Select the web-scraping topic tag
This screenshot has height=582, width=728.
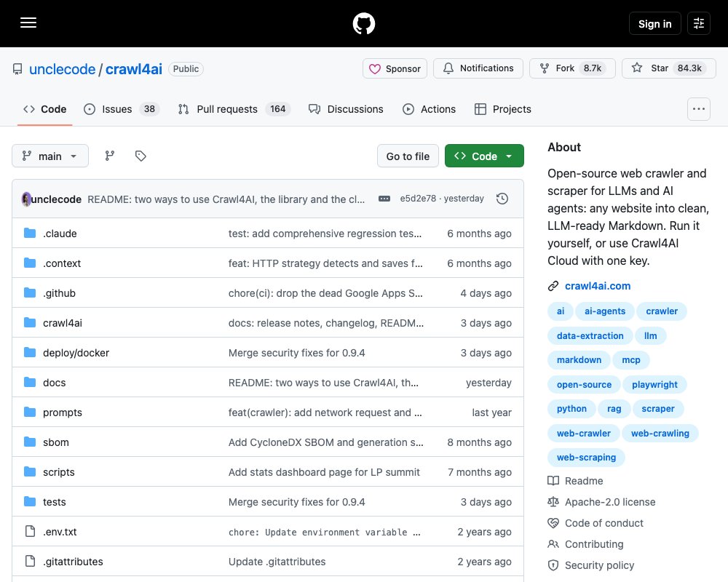pos(586,457)
